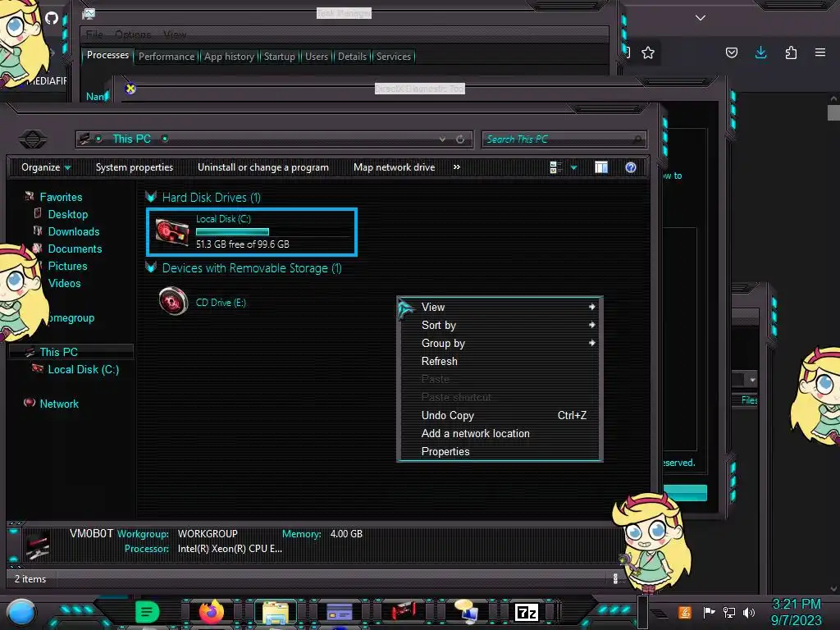
Task: Click the change your view icon
Action: tap(555, 167)
